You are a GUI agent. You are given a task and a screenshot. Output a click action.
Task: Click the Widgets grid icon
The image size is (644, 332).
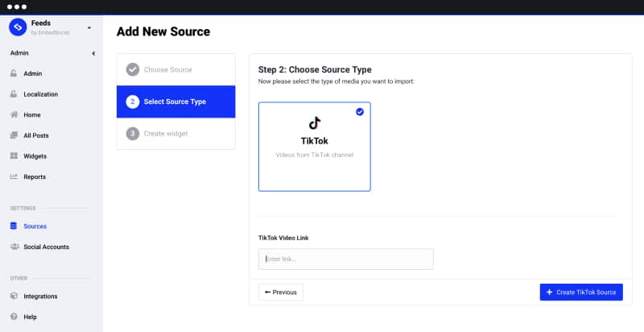click(14, 156)
